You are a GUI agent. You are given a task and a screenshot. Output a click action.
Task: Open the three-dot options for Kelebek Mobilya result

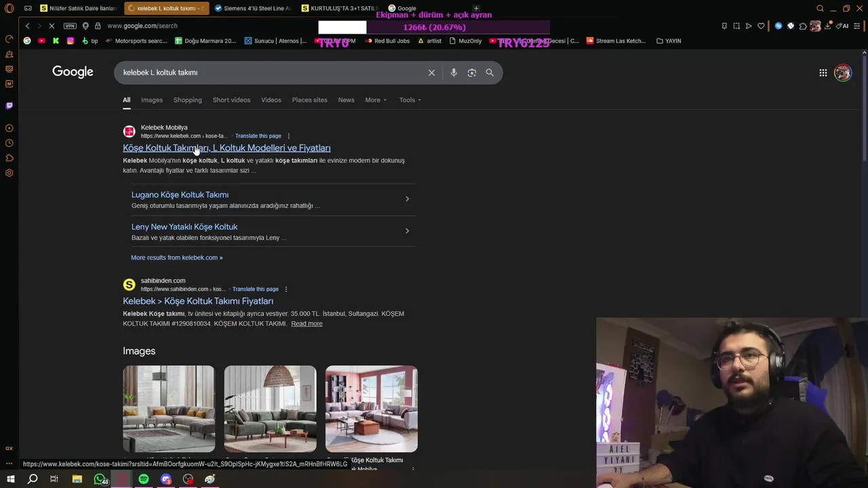[289, 136]
